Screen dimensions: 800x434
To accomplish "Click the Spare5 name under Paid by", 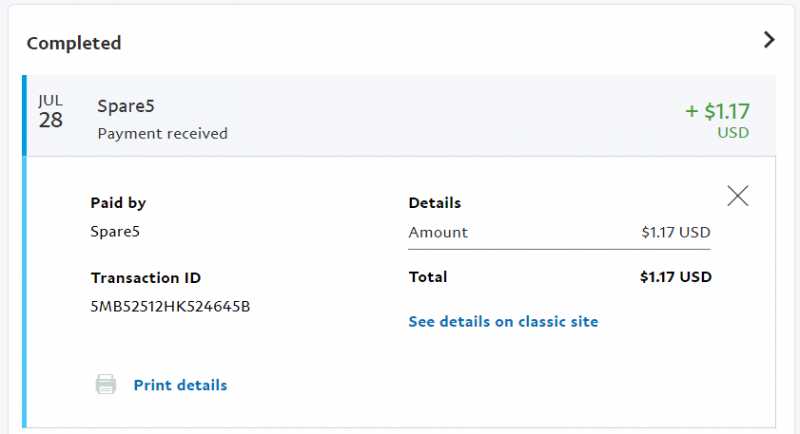I will (117, 232).
